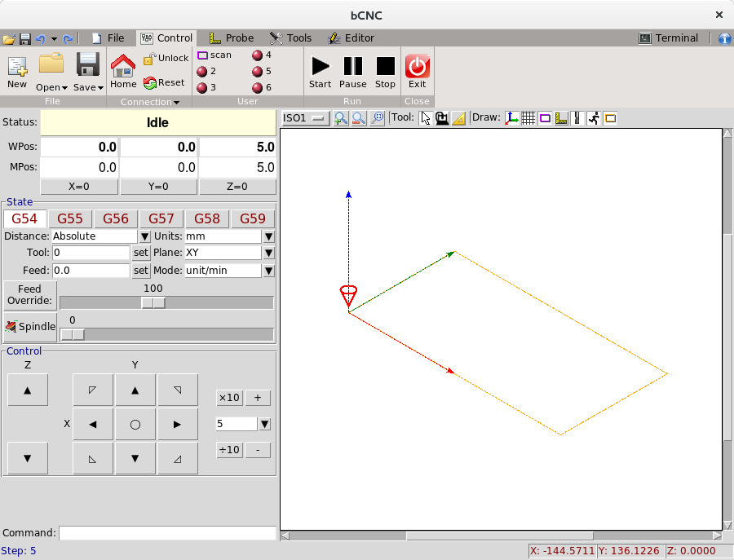Screen dimensions: 734x560
Task: Select the G59 coordinate system
Action: click(x=253, y=219)
